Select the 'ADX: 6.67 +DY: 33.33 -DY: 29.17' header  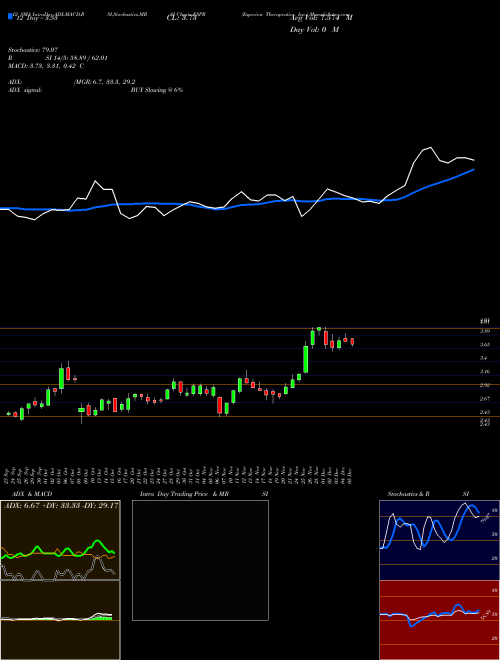pyautogui.click(x=61, y=506)
